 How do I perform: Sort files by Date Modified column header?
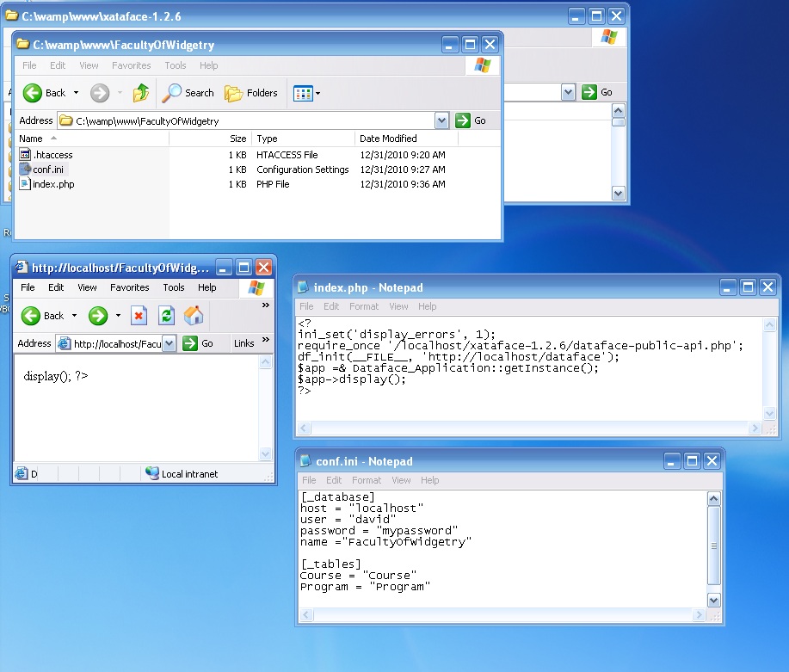407,139
